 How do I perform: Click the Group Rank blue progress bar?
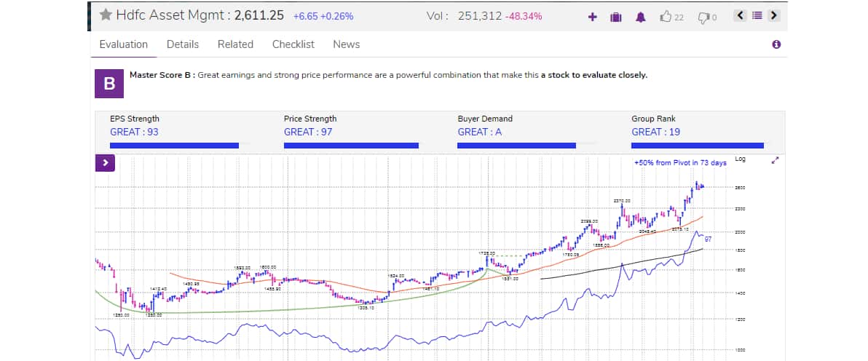click(x=698, y=146)
